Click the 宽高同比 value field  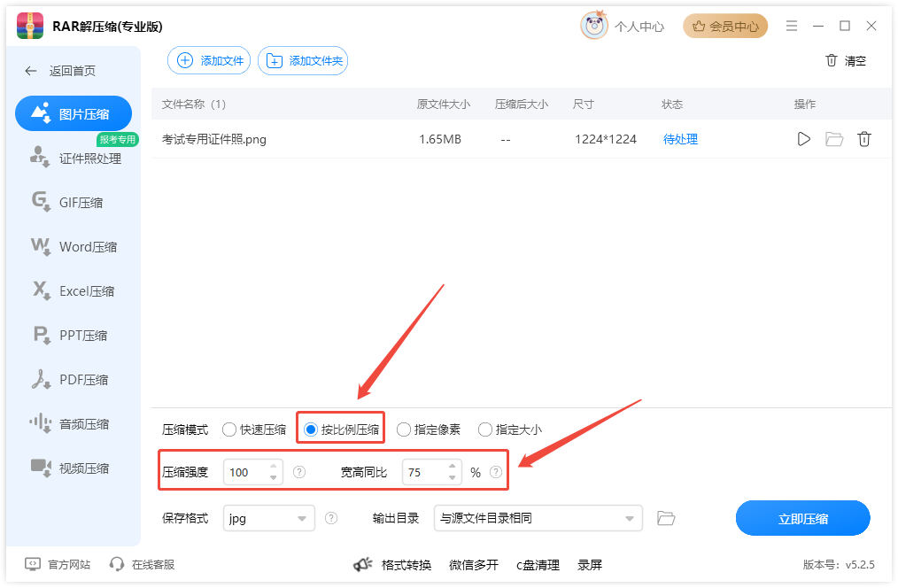[x=425, y=472]
